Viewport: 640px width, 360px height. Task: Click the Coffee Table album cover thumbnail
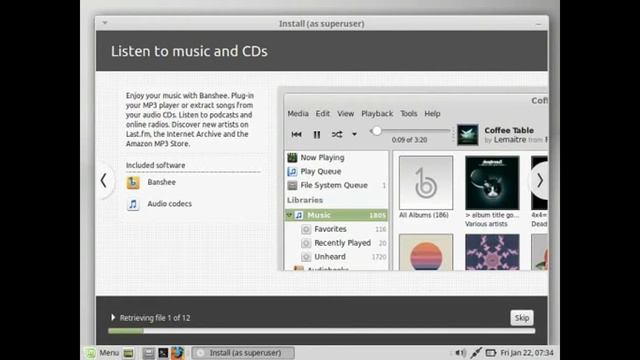click(x=467, y=135)
